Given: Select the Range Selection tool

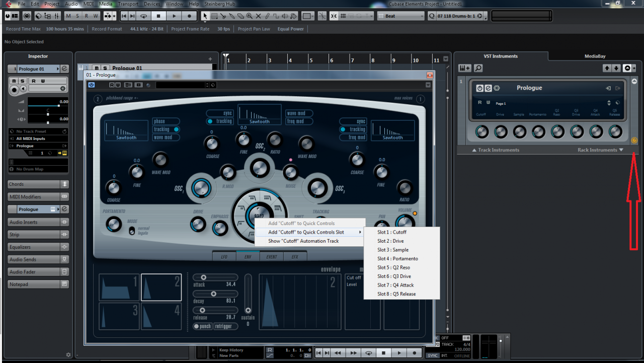Looking at the screenshot, I should click(214, 16).
